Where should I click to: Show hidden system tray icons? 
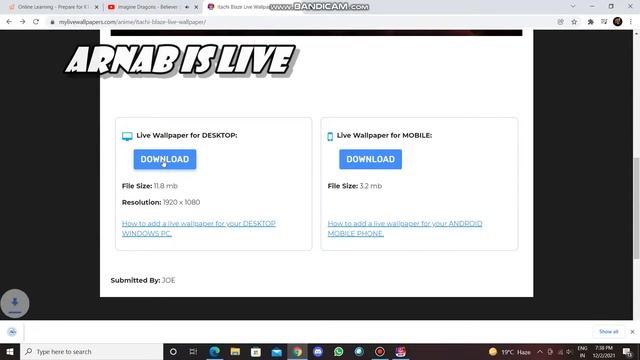540,352
